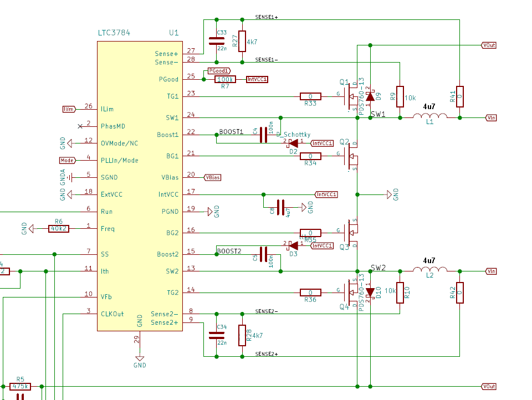The image size is (532, 400).
Task: Select the C34 22n capacitor
Action: coord(217,336)
